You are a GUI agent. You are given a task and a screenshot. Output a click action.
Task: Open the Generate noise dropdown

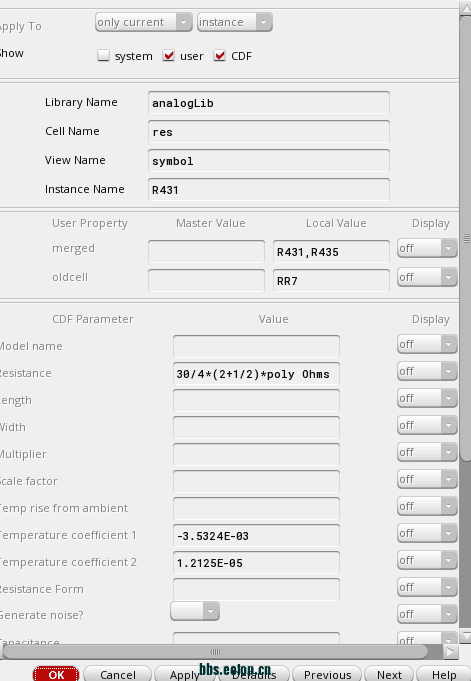click(195, 612)
